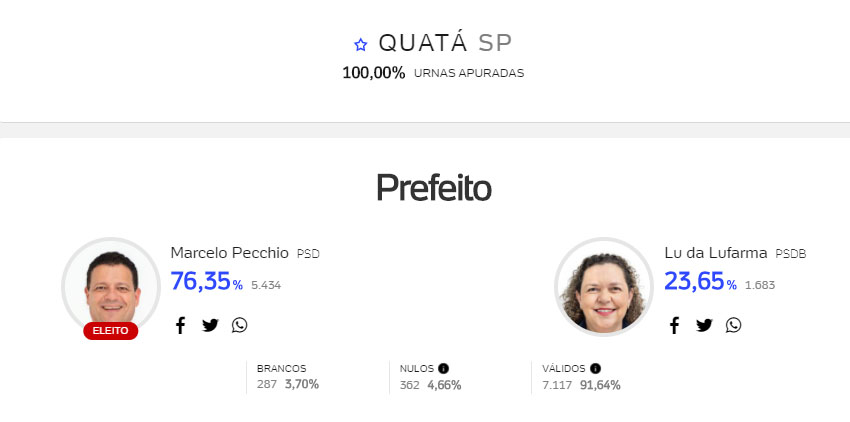Image resolution: width=850 pixels, height=422 pixels.
Task: Favorite Quatá with the star icon
Action: tap(360, 44)
